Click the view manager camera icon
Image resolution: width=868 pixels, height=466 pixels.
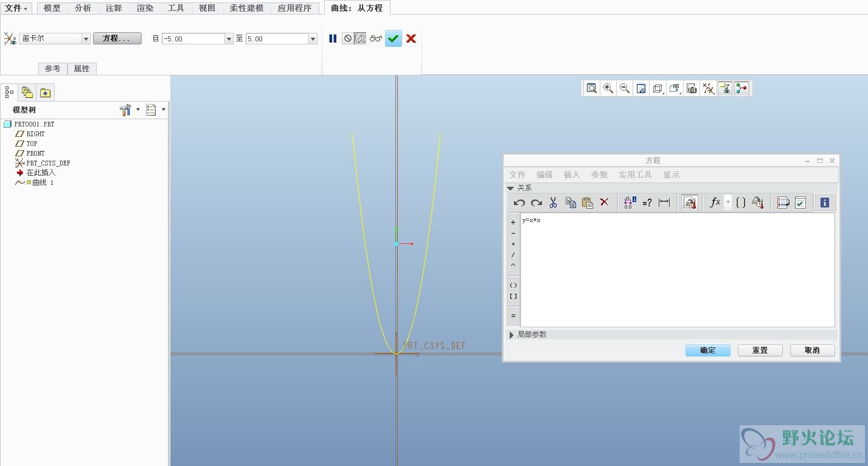coord(692,89)
